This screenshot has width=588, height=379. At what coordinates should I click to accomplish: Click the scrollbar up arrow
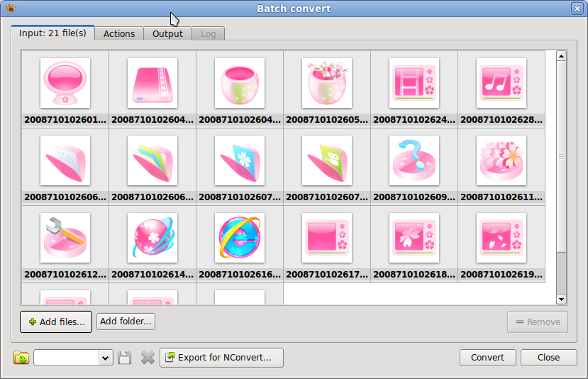(x=561, y=56)
